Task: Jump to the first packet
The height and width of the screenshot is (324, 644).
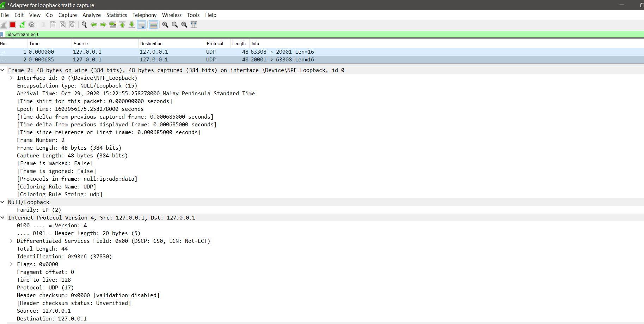Action: [122, 25]
